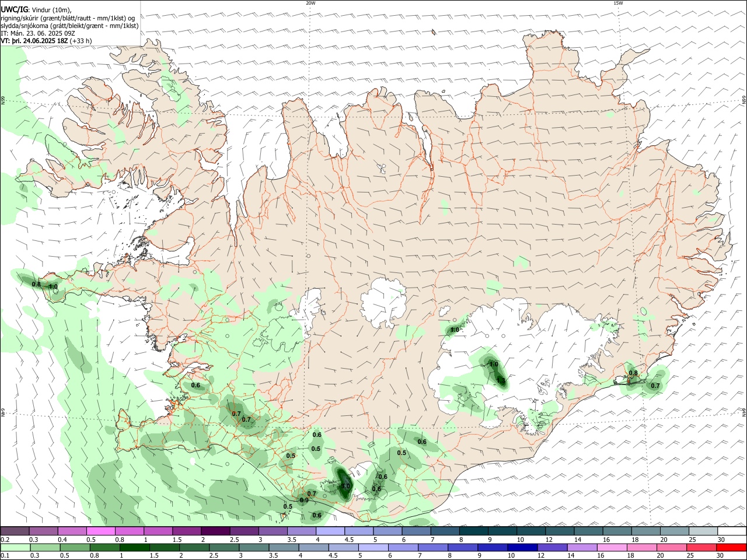Click the 'VT: Þri. 24.06.2025 18Z (+33 h)' line

46,41
